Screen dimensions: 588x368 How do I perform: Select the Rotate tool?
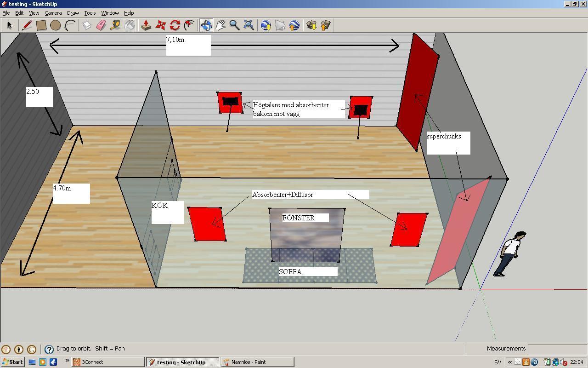pos(175,25)
